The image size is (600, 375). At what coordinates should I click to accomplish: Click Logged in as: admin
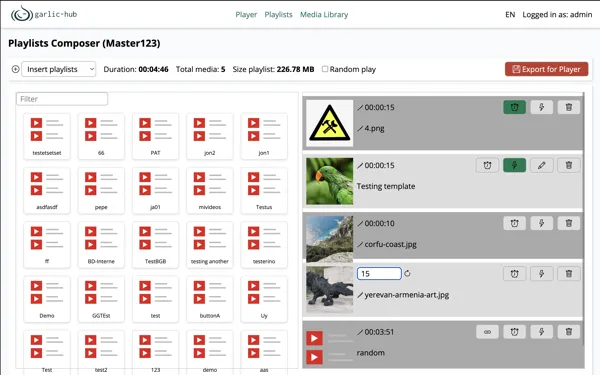click(x=557, y=15)
